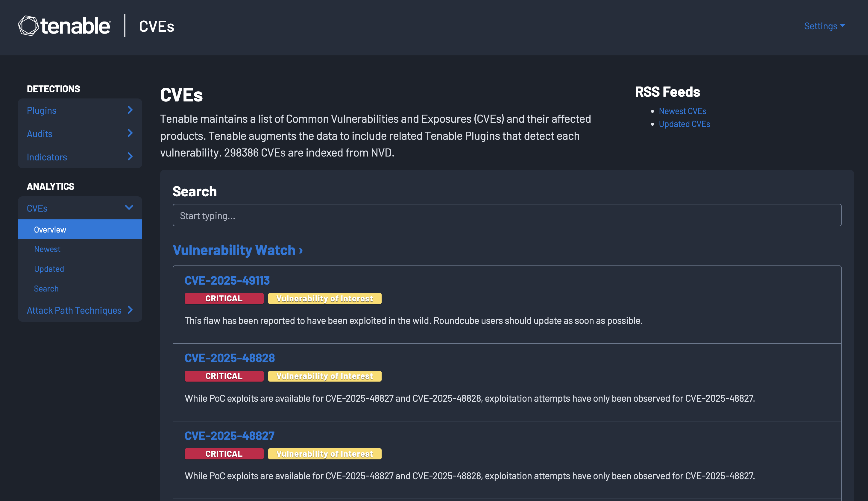Image resolution: width=868 pixels, height=501 pixels.
Task: Click the Start typing search field
Action: [507, 215]
